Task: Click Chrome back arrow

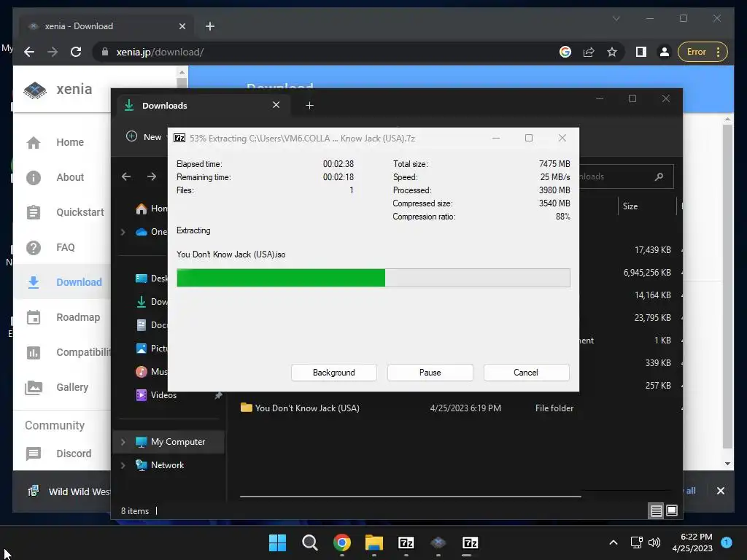Action: (x=29, y=52)
